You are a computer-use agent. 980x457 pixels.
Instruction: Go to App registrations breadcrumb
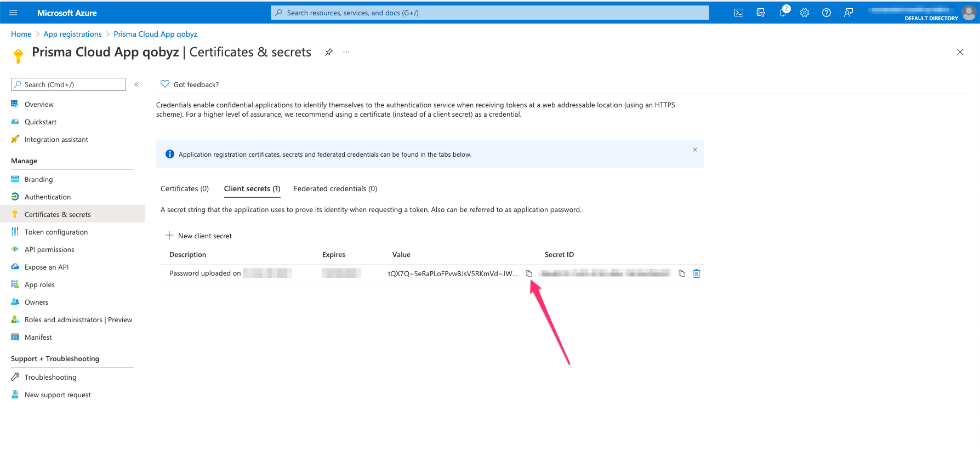tap(72, 34)
